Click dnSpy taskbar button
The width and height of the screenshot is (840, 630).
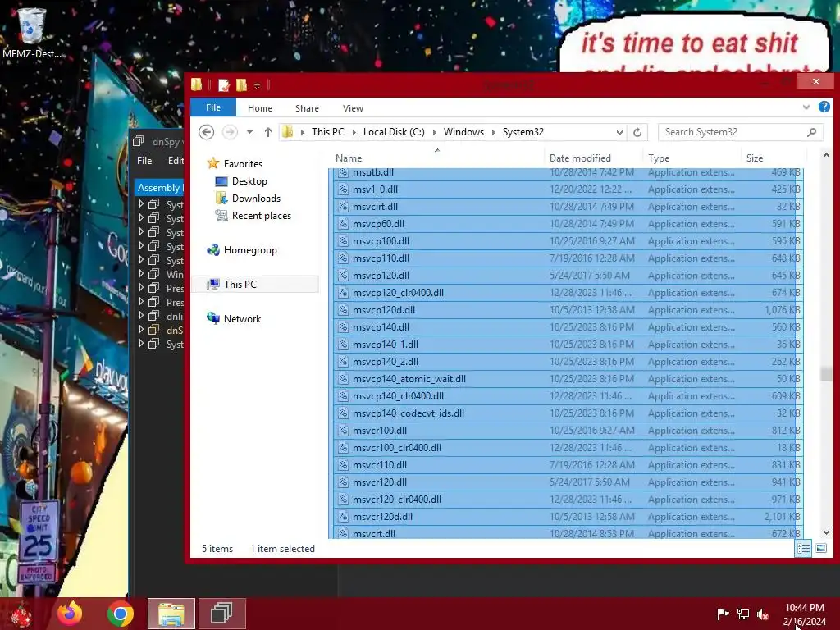[x=221, y=614]
